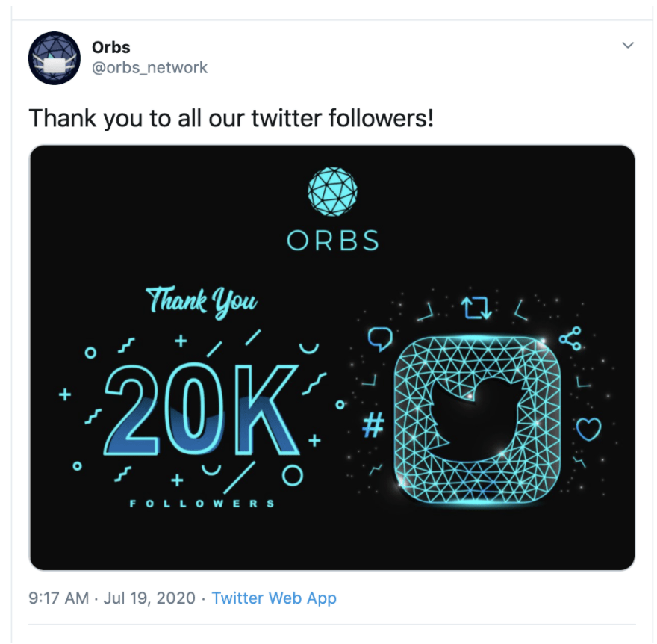Click the share nodes icon in graphic
Viewport: 657px width, 644px height.
pos(570,338)
